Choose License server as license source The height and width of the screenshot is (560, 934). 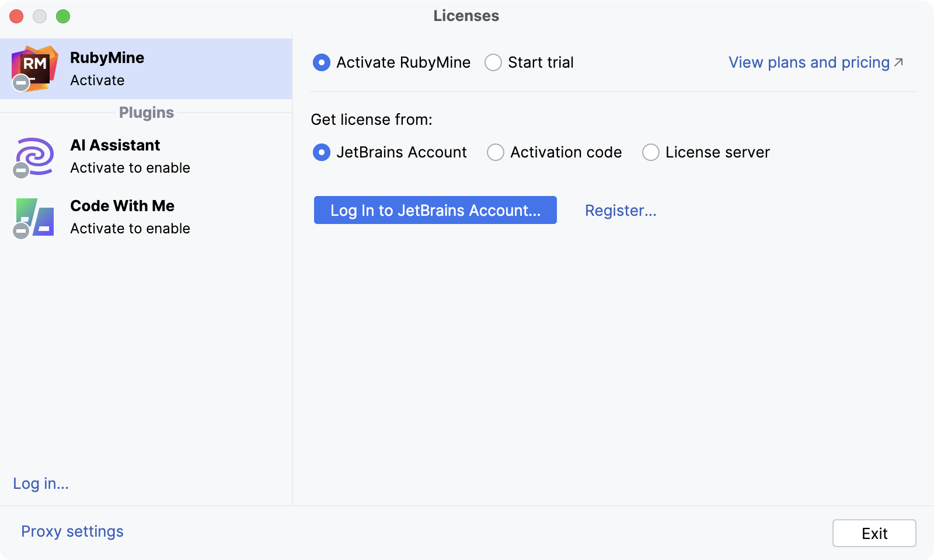pyautogui.click(x=651, y=152)
